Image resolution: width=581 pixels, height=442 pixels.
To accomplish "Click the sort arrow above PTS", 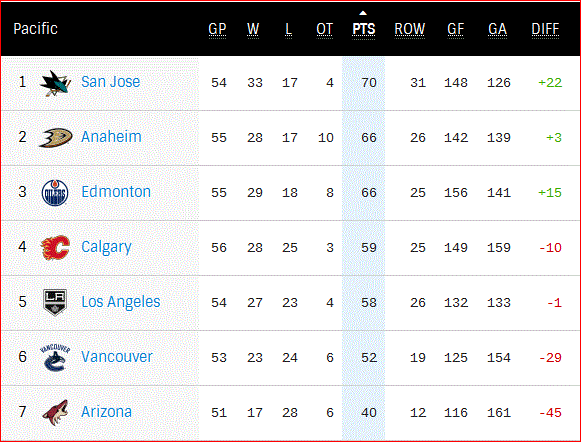I will [363, 13].
